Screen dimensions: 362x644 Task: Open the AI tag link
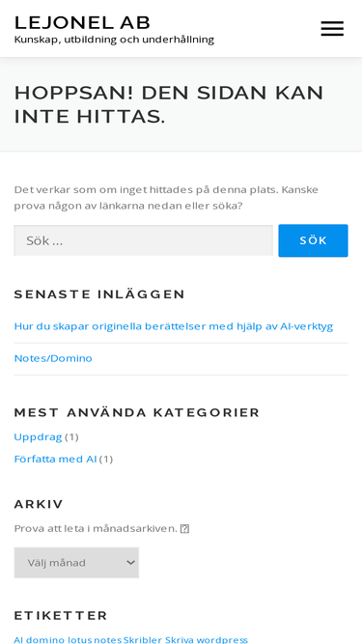point(19,640)
